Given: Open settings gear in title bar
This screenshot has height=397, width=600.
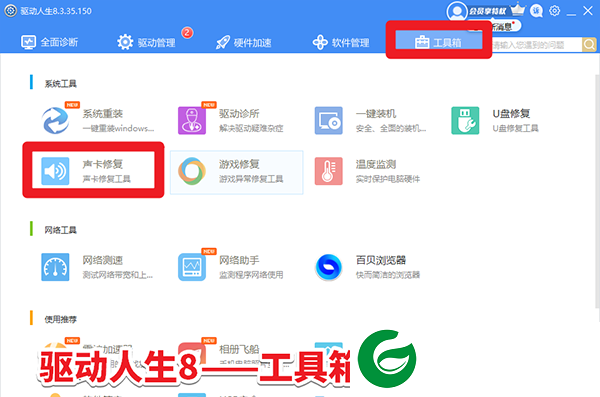Looking at the screenshot, I should point(554,11).
